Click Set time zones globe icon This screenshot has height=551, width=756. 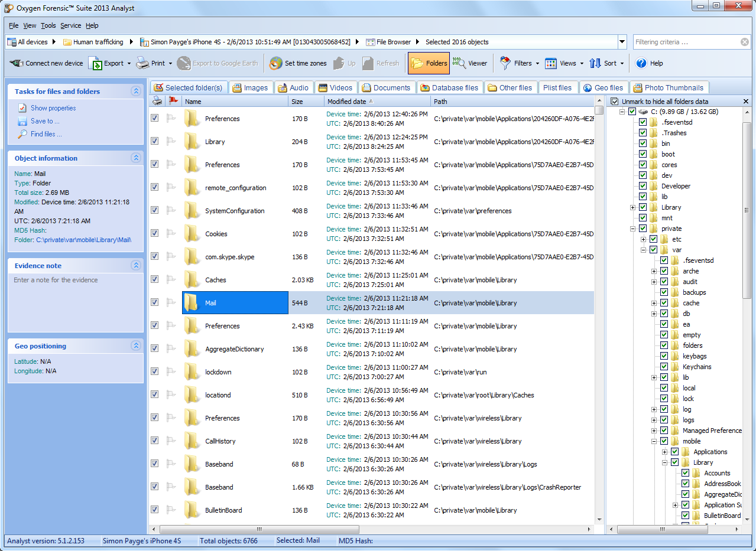point(275,63)
